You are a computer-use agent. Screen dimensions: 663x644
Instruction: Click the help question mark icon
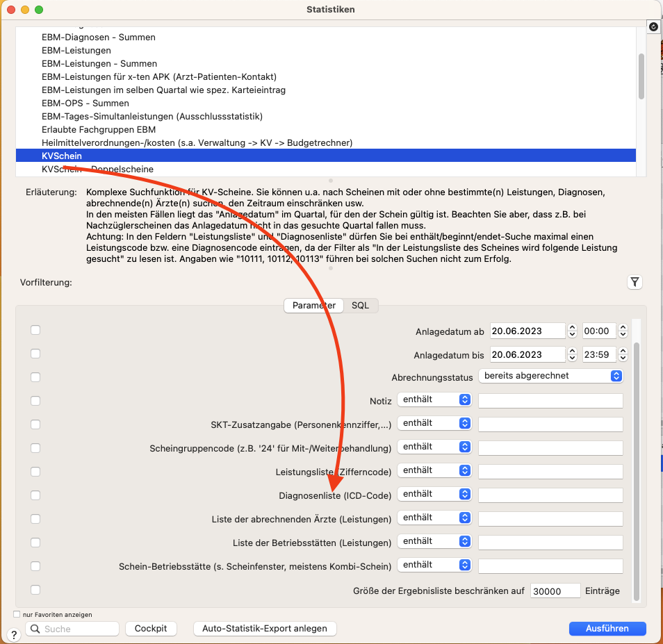pos(13,635)
